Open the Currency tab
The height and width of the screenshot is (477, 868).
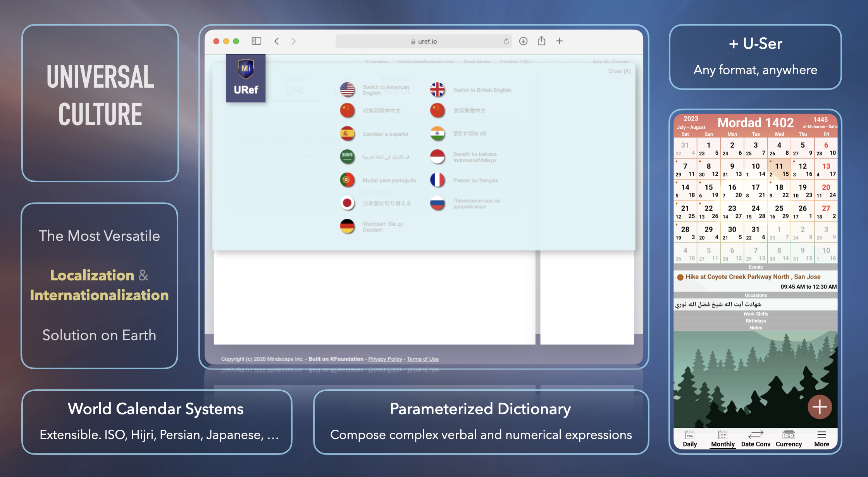pos(789,439)
